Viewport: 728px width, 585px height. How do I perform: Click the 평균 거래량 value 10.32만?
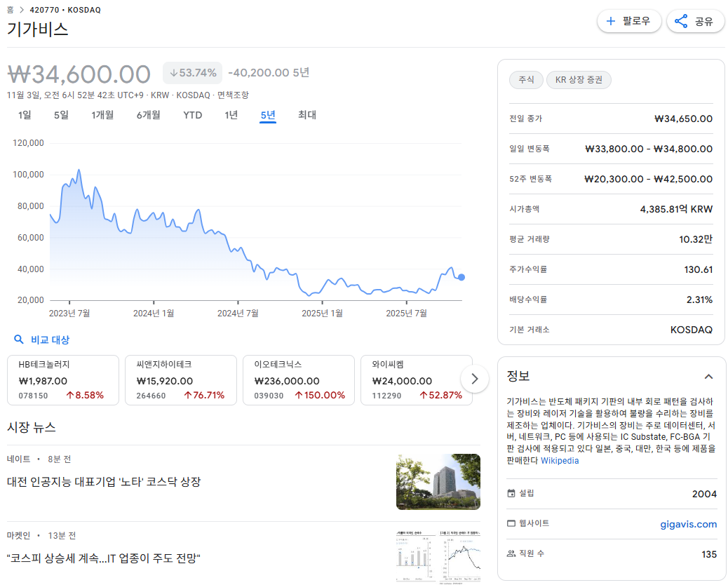click(x=696, y=240)
